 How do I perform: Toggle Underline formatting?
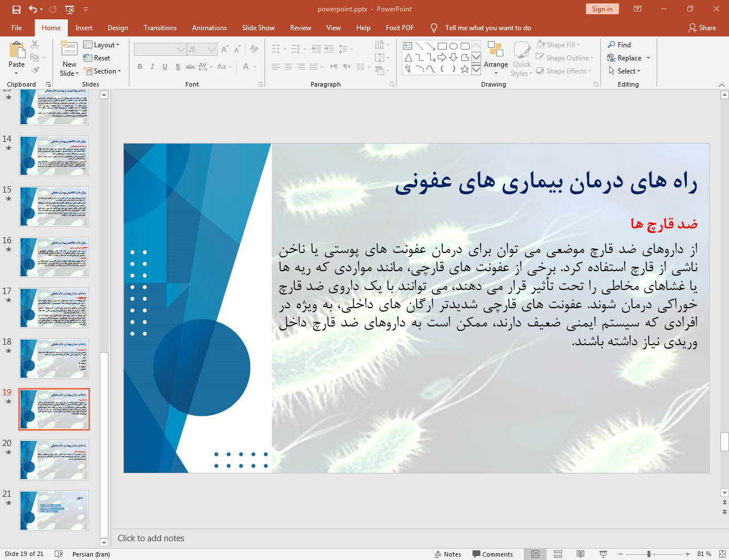click(165, 67)
